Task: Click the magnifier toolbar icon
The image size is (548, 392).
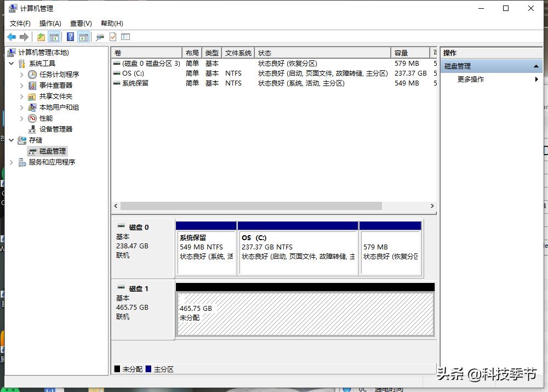Action: point(100,37)
